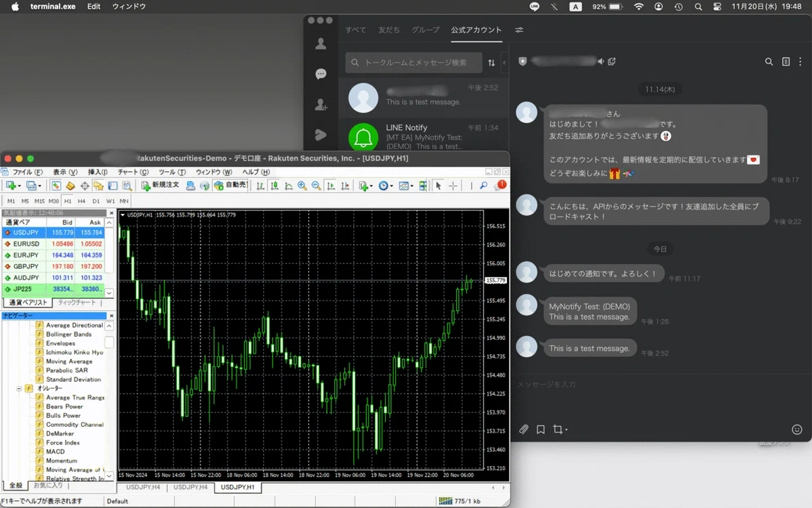The width and height of the screenshot is (812, 508).
Task: Click LINE icon in macOS menu bar
Action: (535, 7)
